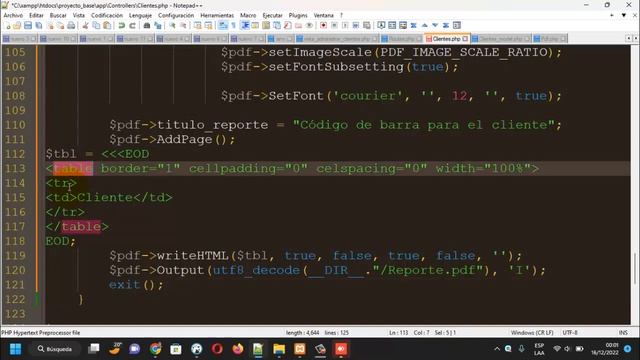Undo the last edit with the toolbar arrow
The height and width of the screenshot is (360, 640).
tap(121, 26)
